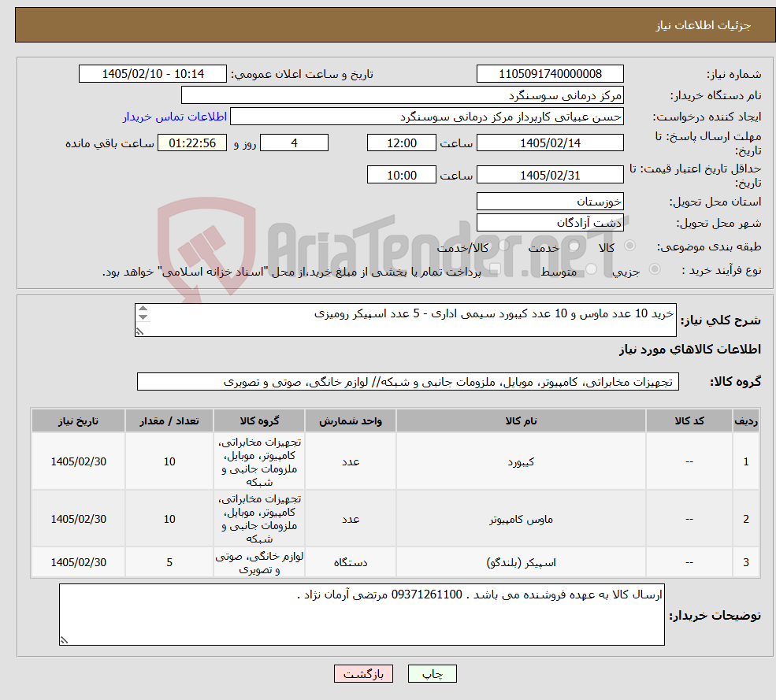Screen dimensions: 776x700
Task: Click the تاریخ نیاز column header
Action: click(x=78, y=420)
